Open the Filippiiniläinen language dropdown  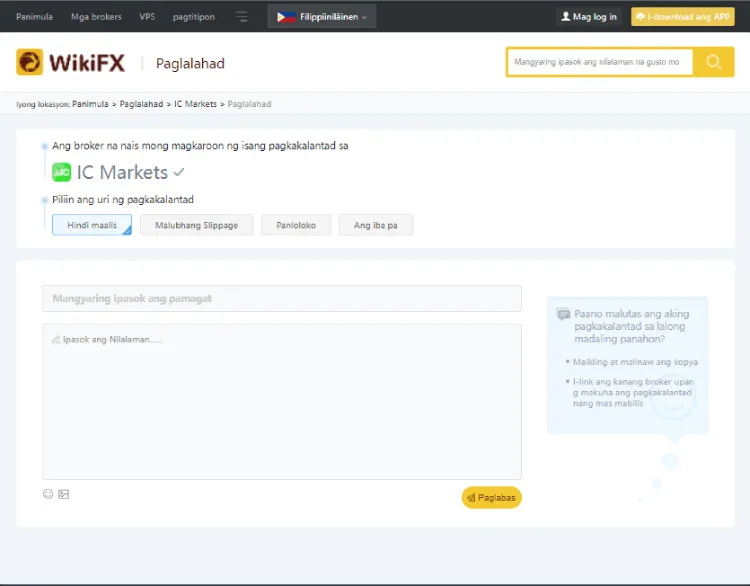click(322, 17)
